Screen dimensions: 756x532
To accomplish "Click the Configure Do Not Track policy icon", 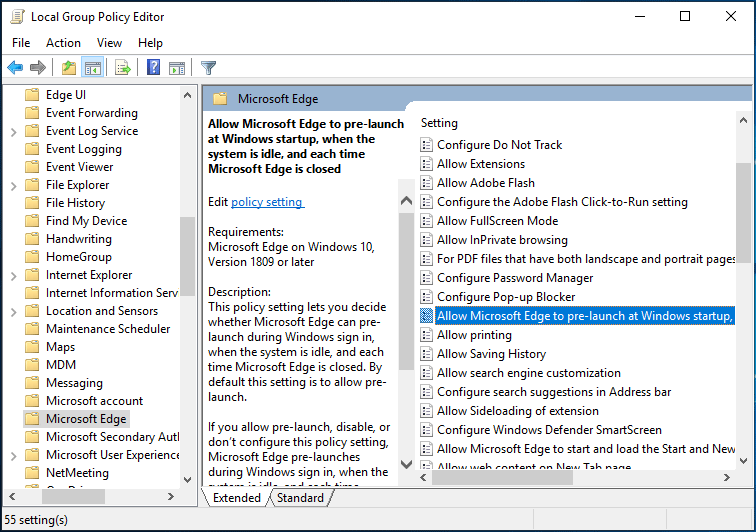I will [426, 145].
